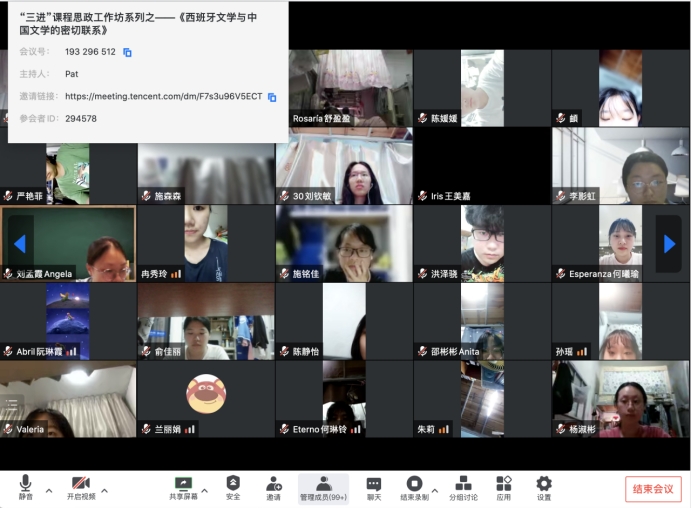Open the chat (聊天) panel
The width and height of the screenshot is (692, 509).
(x=374, y=485)
